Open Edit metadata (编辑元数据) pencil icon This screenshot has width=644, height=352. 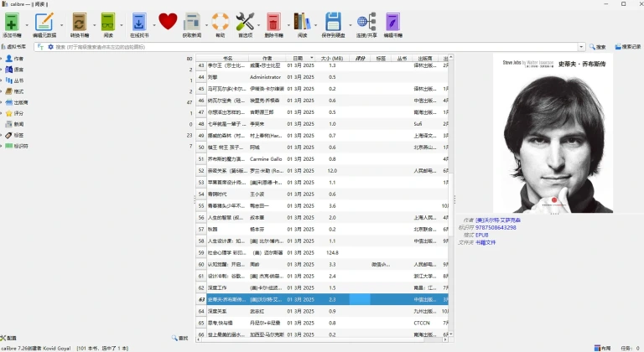coord(44,22)
